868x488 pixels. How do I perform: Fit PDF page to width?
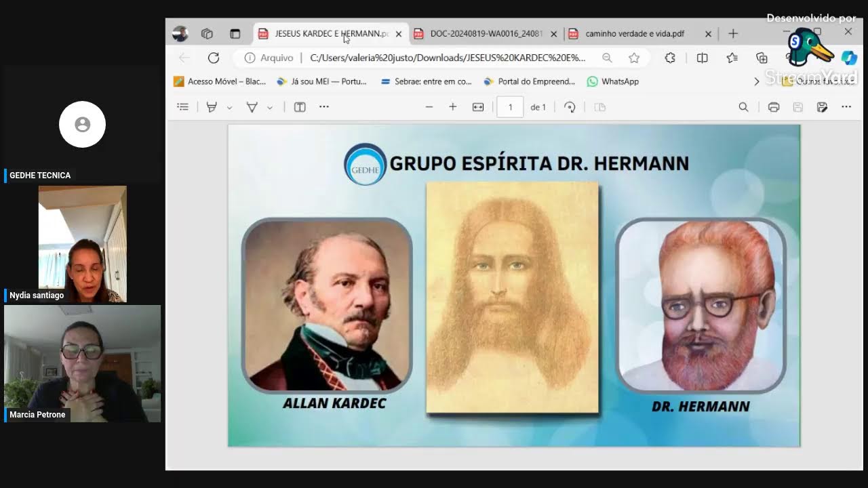[x=478, y=107]
